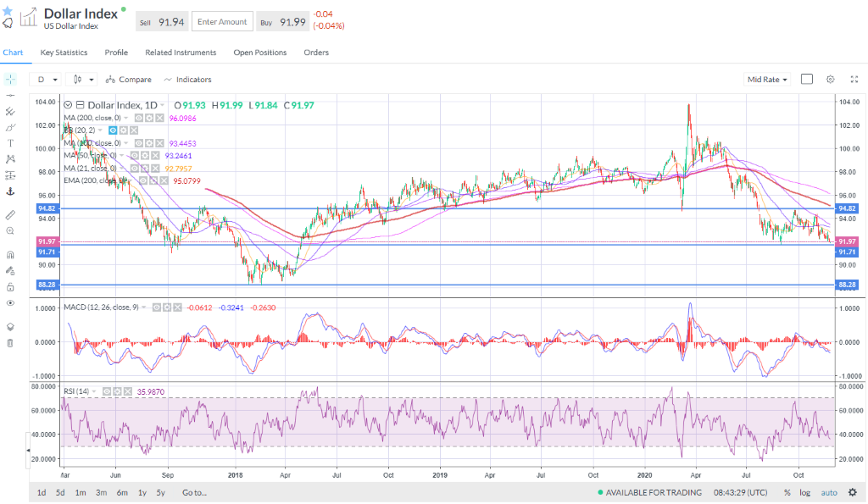Viewport: 868px width, 504px height.
Task: Select the crosshair cursor tool
Action: pyautogui.click(x=10, y=79)
